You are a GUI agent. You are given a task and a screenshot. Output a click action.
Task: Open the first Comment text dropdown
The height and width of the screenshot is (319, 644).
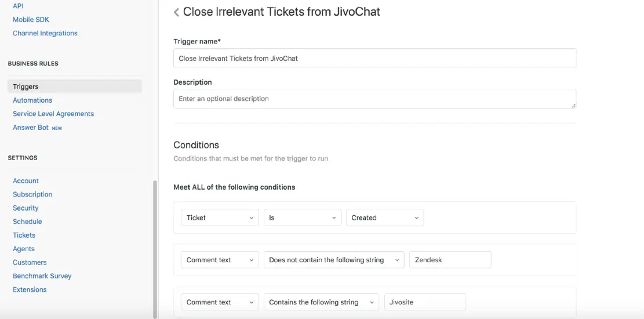click(x=220, y=260)
